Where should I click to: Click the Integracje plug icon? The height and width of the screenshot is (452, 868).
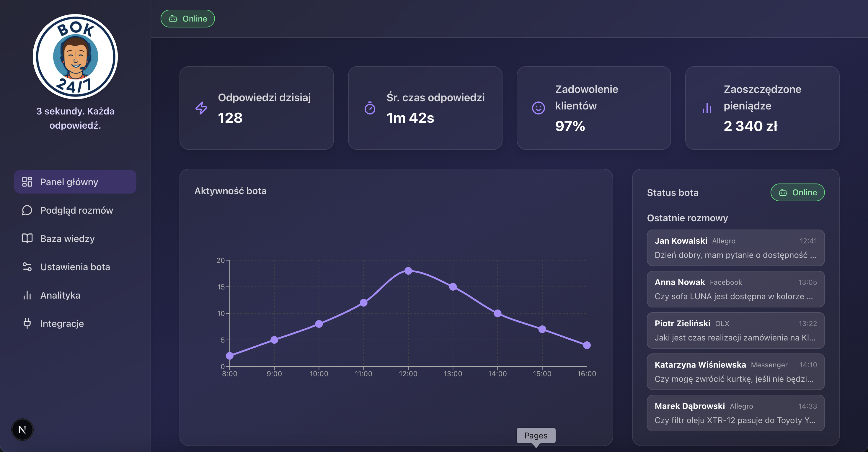point(27,323)
